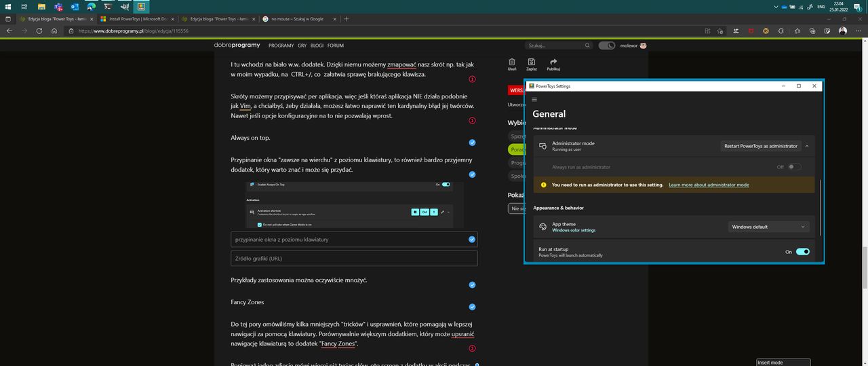Open 'Windows color settings' link
The height and width of the screenshot is (366, 868).
[x=574, y=230]
